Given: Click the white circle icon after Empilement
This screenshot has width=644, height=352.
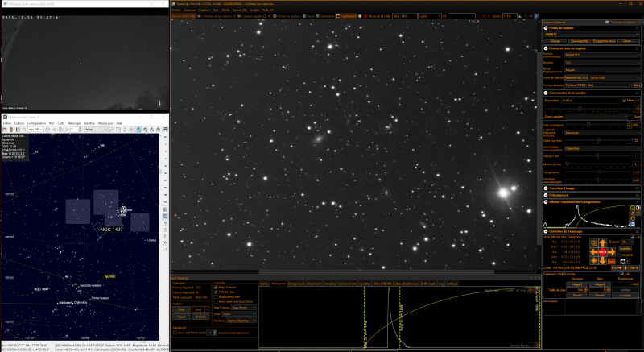Looking at the screenshot, I should (359, 16).
